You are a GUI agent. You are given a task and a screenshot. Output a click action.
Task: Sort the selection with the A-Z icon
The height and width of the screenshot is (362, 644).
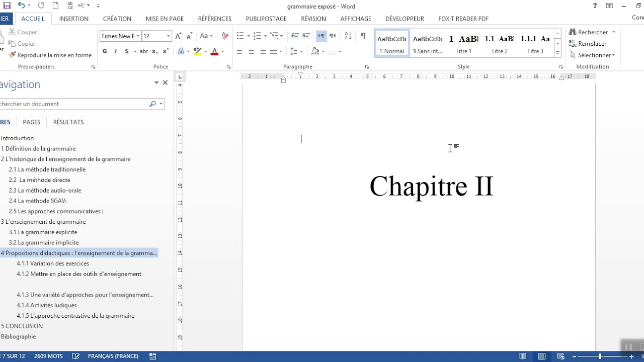(x=348, y=36)
